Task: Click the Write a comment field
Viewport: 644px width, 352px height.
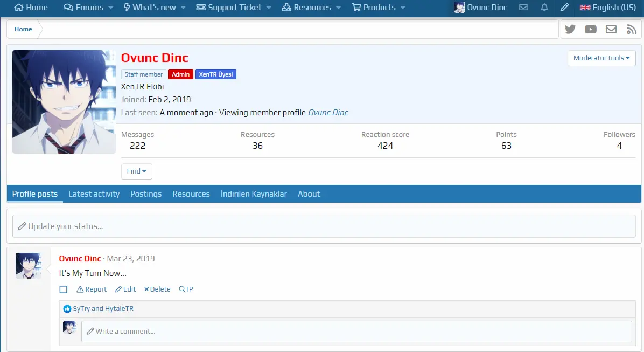Action: [x=356, y=332]
